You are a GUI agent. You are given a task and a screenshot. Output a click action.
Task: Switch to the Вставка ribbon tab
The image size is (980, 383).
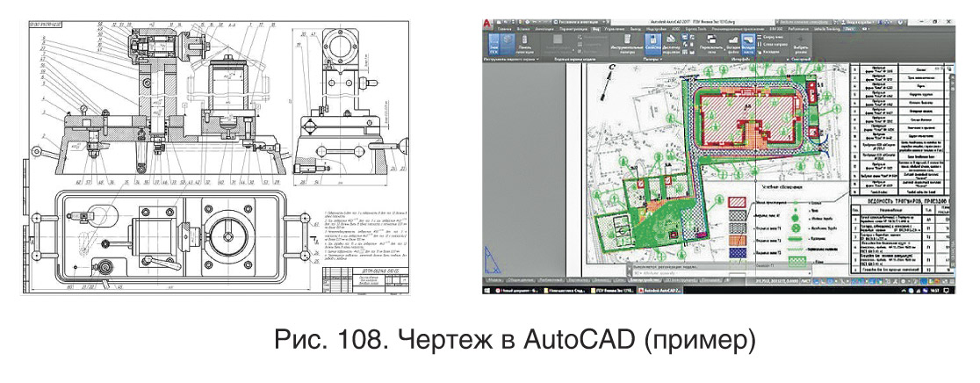(x=523, y=29)
